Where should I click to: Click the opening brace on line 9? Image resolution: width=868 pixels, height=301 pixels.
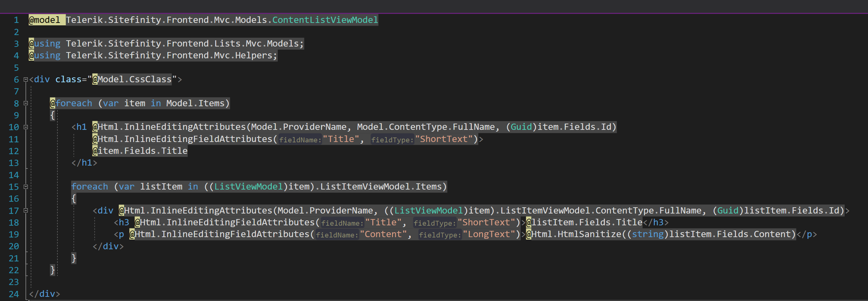pyautogui.click(x=52, y=115)
